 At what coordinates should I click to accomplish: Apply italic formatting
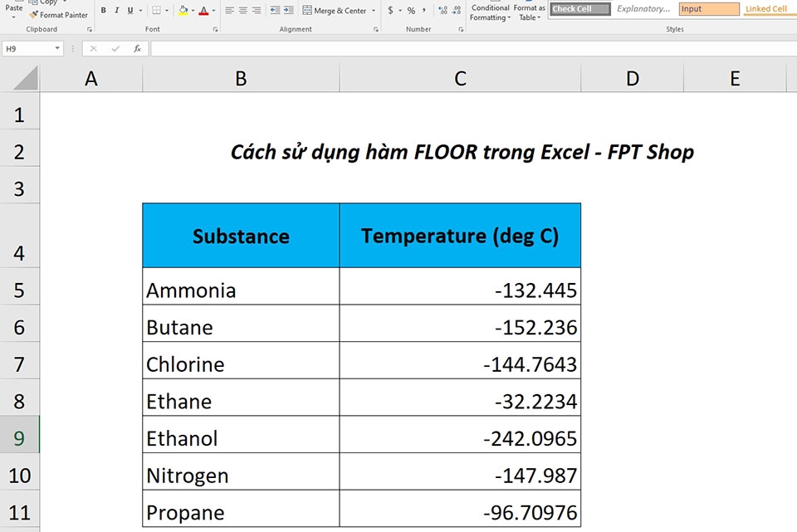(117, 9)
